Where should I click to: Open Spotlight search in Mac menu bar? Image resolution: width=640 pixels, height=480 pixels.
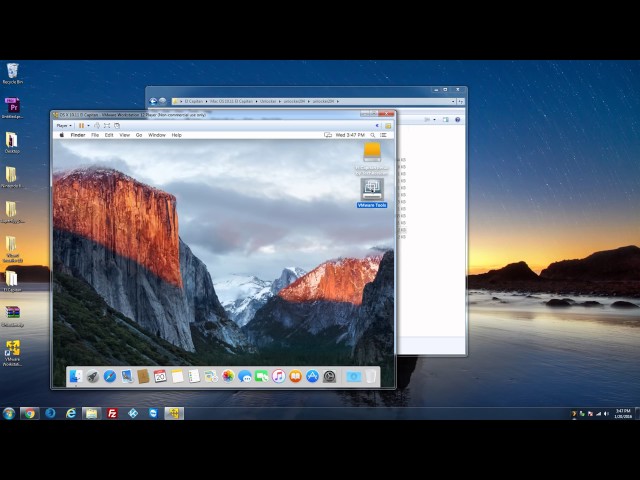pos(372,135)
